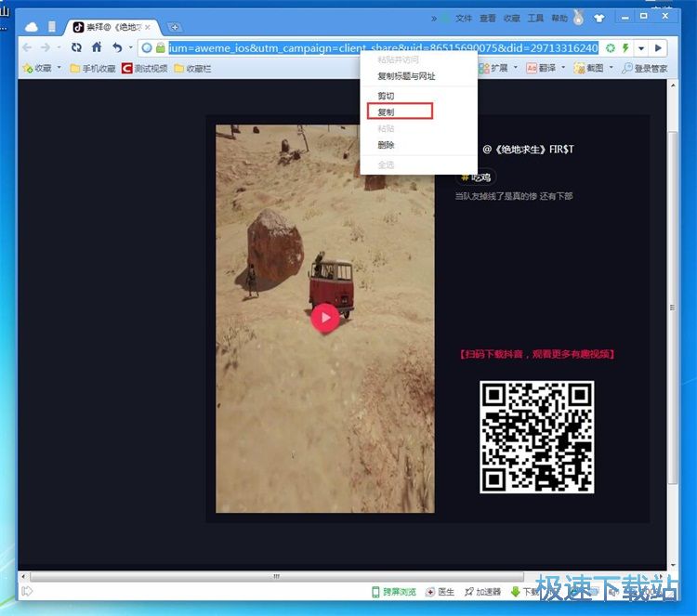The height and width of the screenshot is (616, 697).
Task: Click the horizontal scrollbar left arrow
Action: (x=23, y=576)
